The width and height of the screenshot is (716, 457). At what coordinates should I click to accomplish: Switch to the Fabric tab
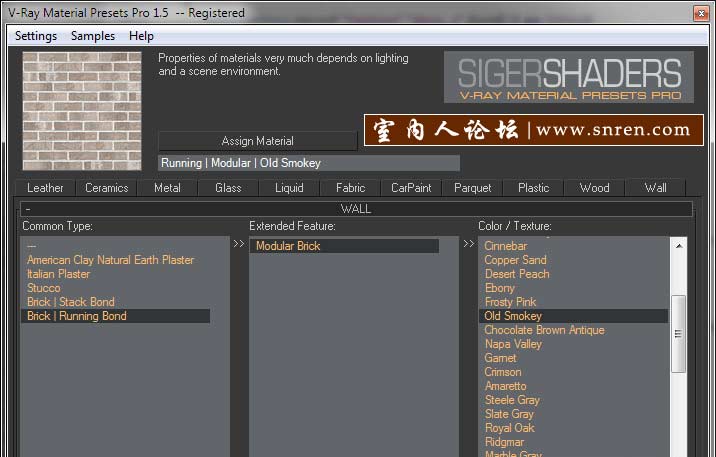(x=350, y=188)
